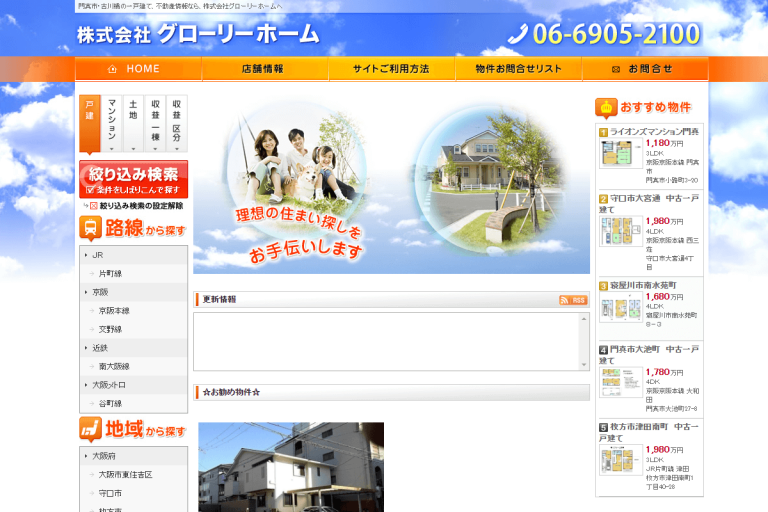Click the area icon beside 地域から探す
This screenshot has width=768, height=512.
[90, 429]
